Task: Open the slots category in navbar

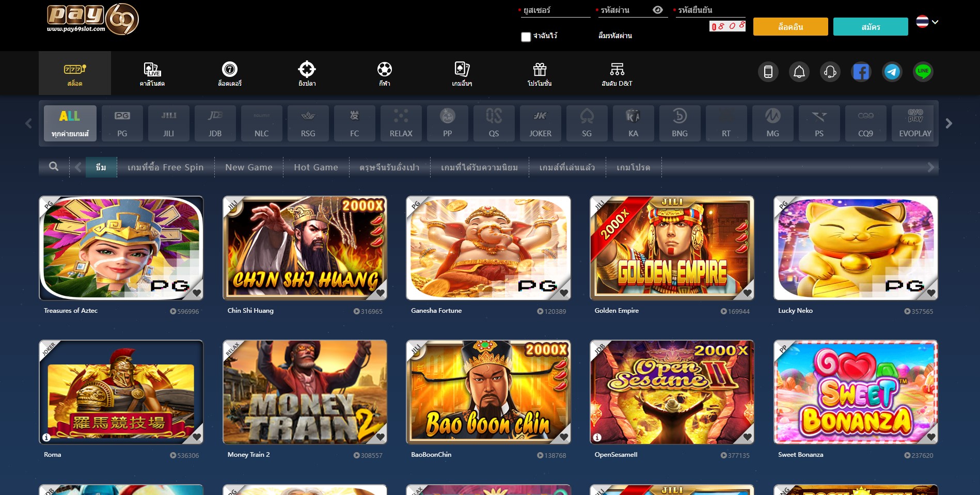Action: (x=75, y=73)
